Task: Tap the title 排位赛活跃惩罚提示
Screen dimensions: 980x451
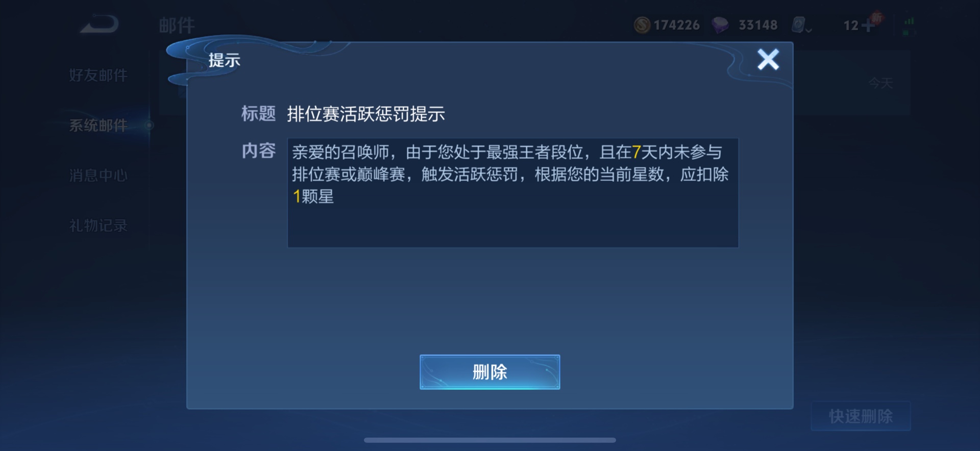Action: click(366, 114)
